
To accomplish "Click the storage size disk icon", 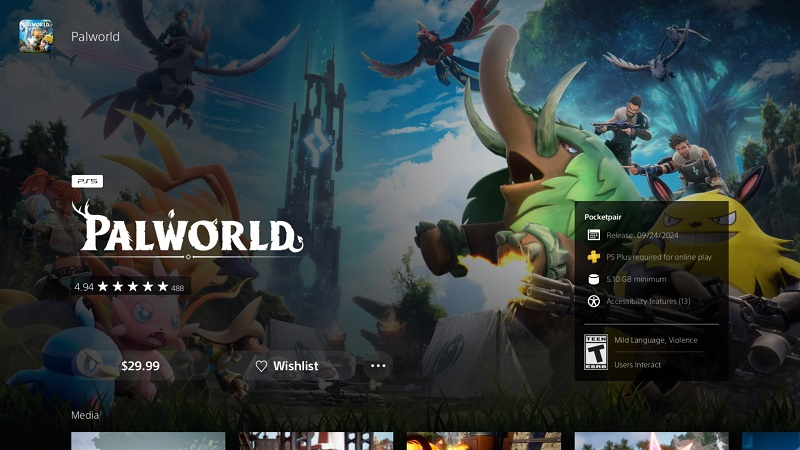I will pos(593,279).
